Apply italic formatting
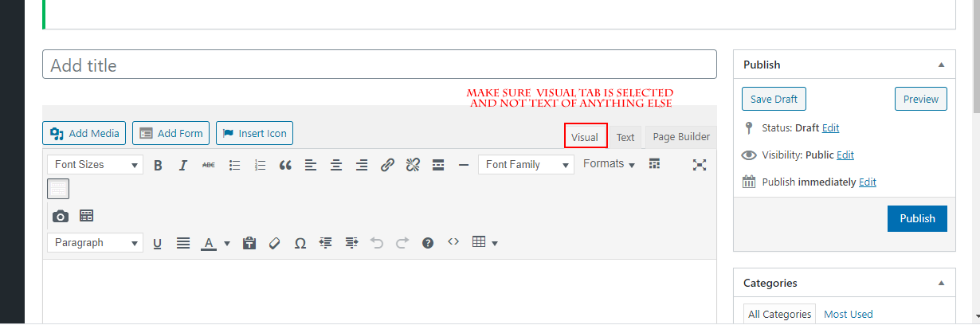This screenshot has height=329, width=980. point(182,165)
